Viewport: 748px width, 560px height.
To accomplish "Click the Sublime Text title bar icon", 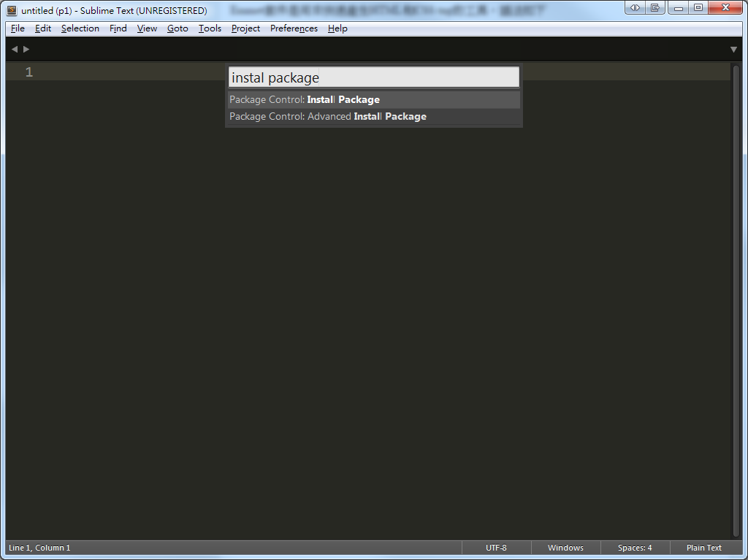I will [x=12, y=10].
